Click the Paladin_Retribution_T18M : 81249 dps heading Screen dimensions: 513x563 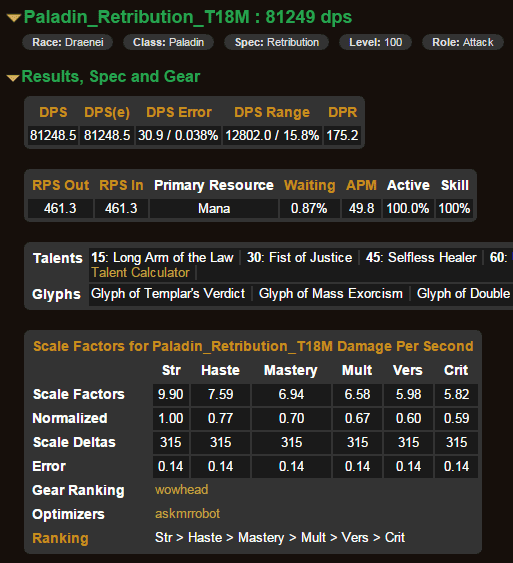click(x=188, y=17)
